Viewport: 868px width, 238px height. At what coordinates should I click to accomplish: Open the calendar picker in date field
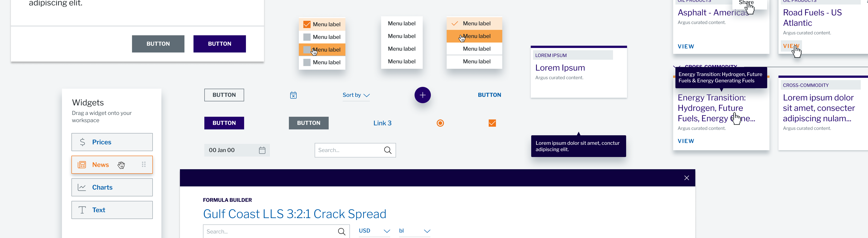click(262, 150)
